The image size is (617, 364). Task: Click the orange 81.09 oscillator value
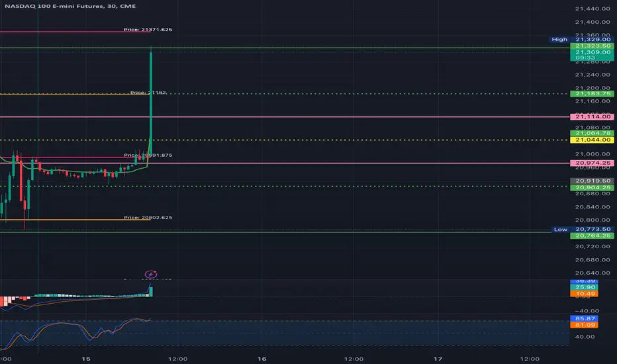coord(585,325)
